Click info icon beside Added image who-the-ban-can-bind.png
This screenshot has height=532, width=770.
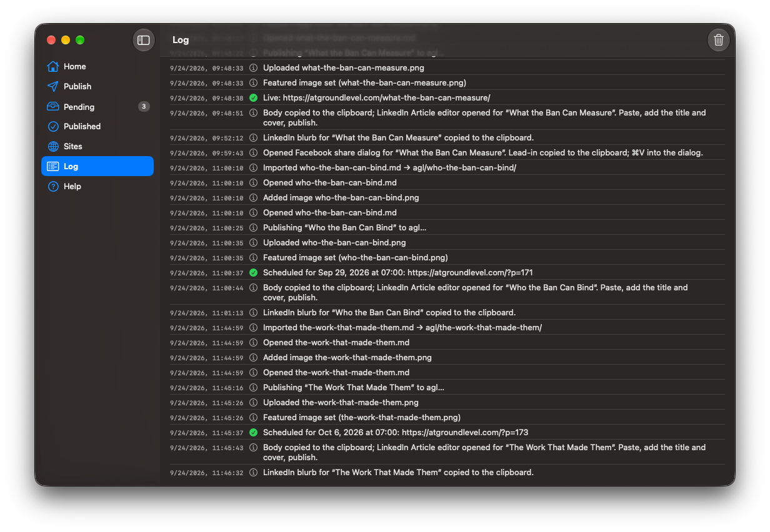click(x=253, y=197)
